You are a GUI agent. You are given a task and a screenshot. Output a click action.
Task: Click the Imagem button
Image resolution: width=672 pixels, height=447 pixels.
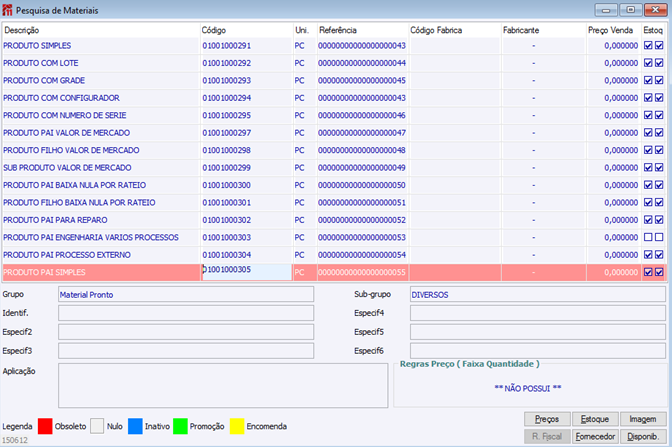point(643,419)
